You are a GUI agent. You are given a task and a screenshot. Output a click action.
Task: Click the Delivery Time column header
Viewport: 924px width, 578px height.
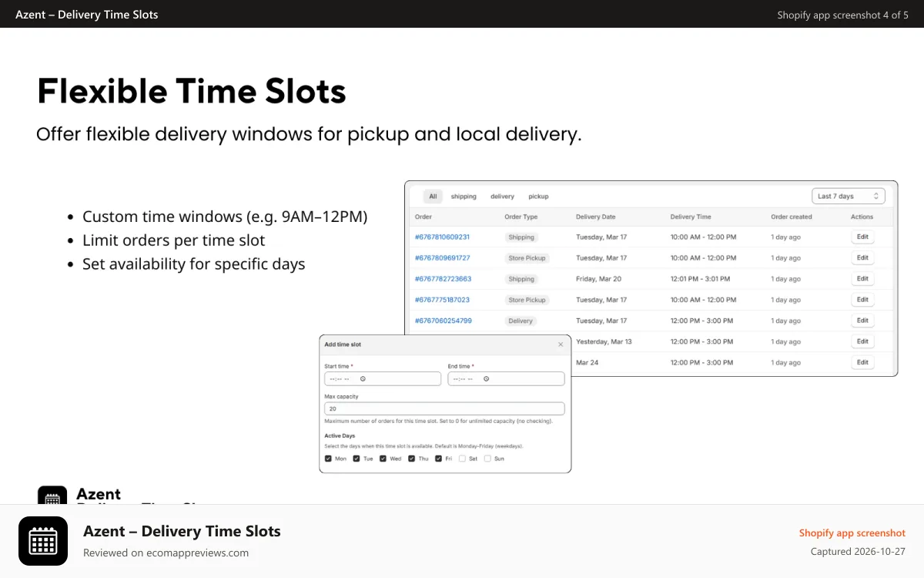(691, 217)
